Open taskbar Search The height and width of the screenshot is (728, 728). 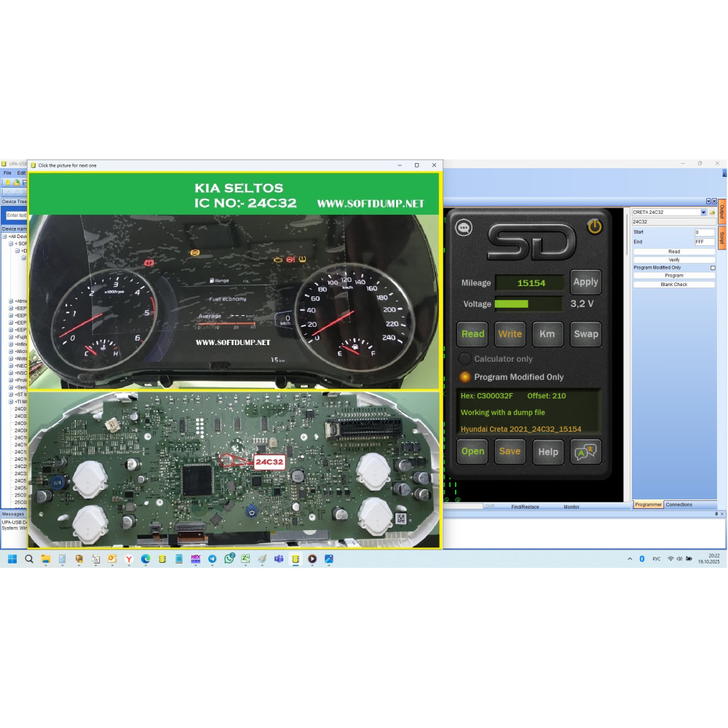click(29, 558)
